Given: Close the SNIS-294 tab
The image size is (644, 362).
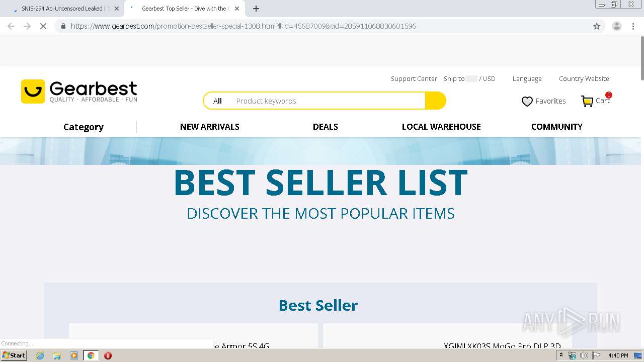Looking at the screenshot, I should (117, 9).
